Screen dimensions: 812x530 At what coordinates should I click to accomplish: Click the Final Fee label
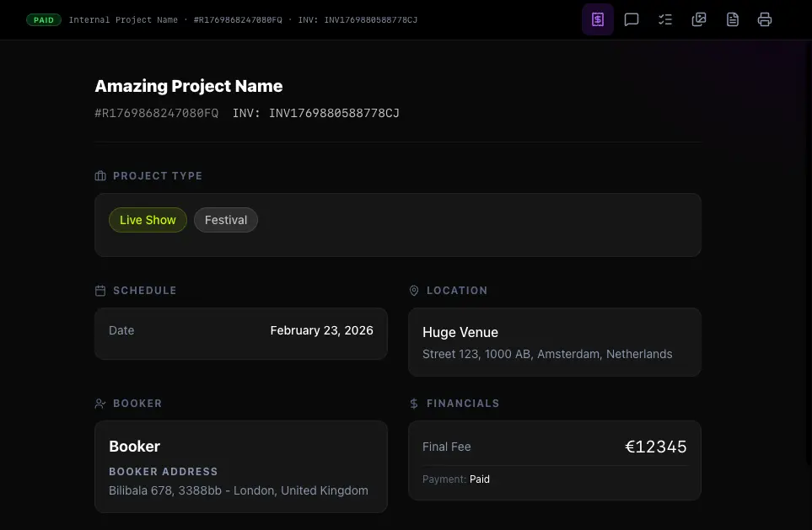tap(446, 447)
